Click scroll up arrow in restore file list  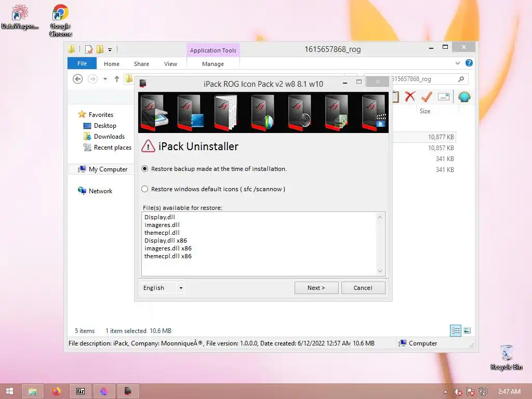380,217
